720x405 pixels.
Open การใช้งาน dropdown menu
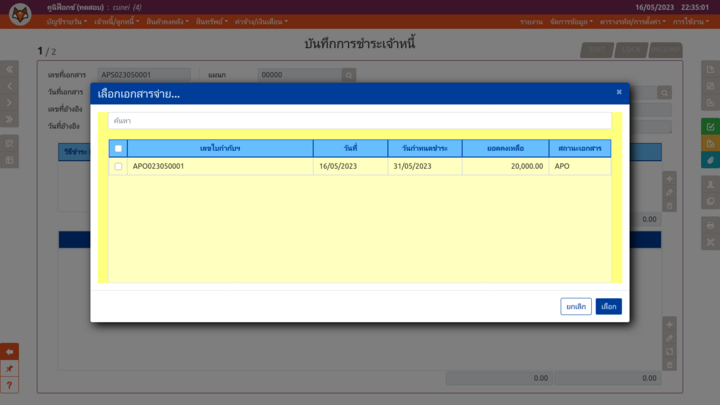(691, 22)
